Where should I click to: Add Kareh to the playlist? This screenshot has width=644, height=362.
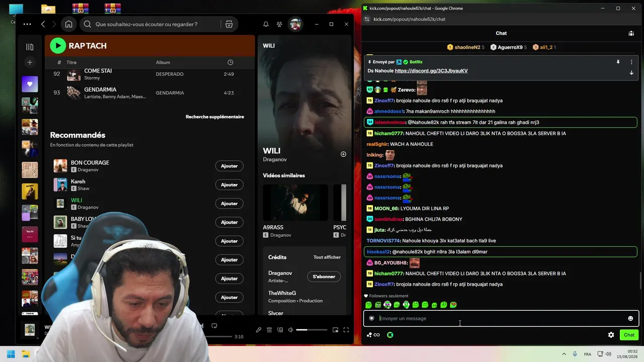pos(229,185)
